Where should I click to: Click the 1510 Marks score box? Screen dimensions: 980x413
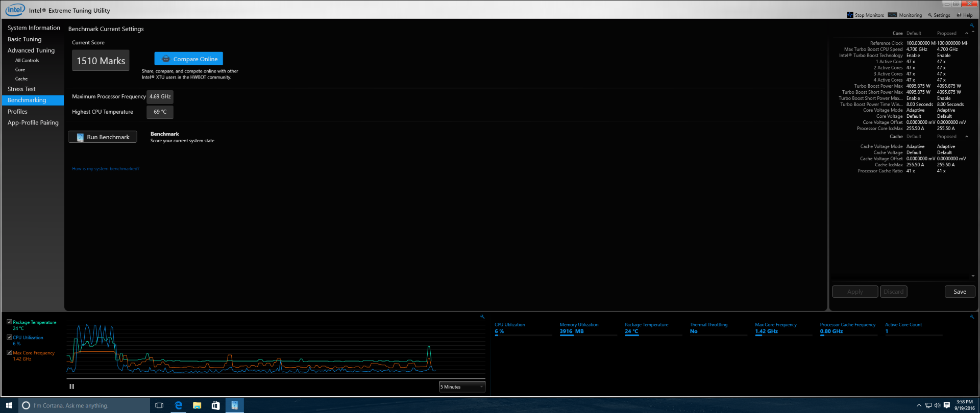point(101,61)
